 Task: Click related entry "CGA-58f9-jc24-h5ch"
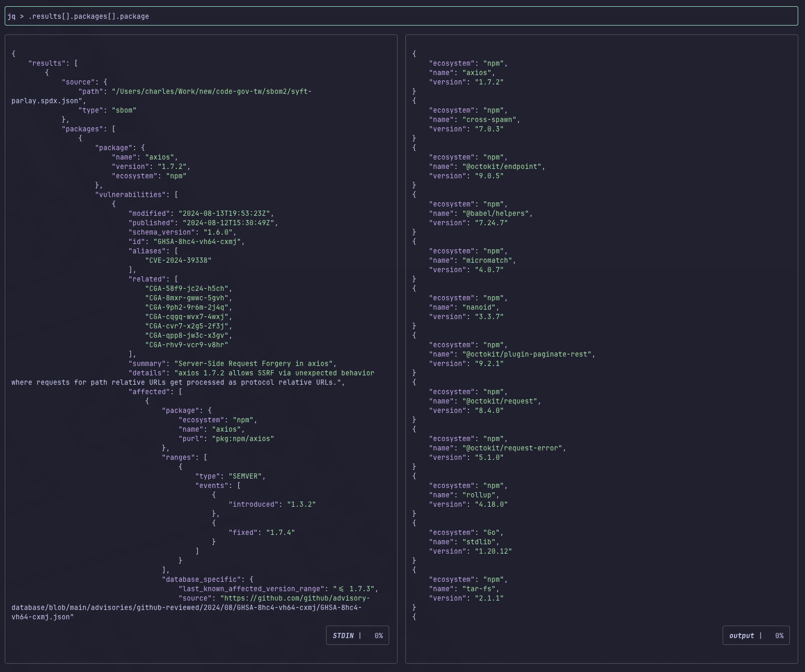187,288
